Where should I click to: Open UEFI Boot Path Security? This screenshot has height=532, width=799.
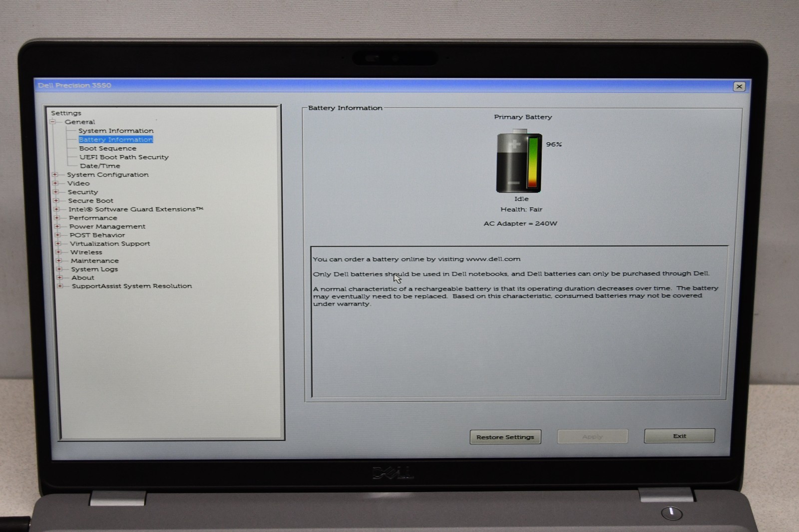(124, 157)
